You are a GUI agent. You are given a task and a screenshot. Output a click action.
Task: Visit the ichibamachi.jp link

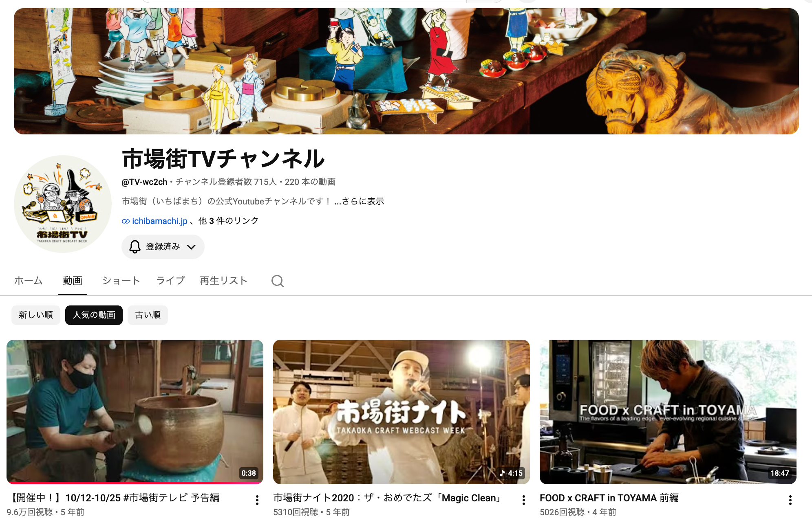click(160, 221)
